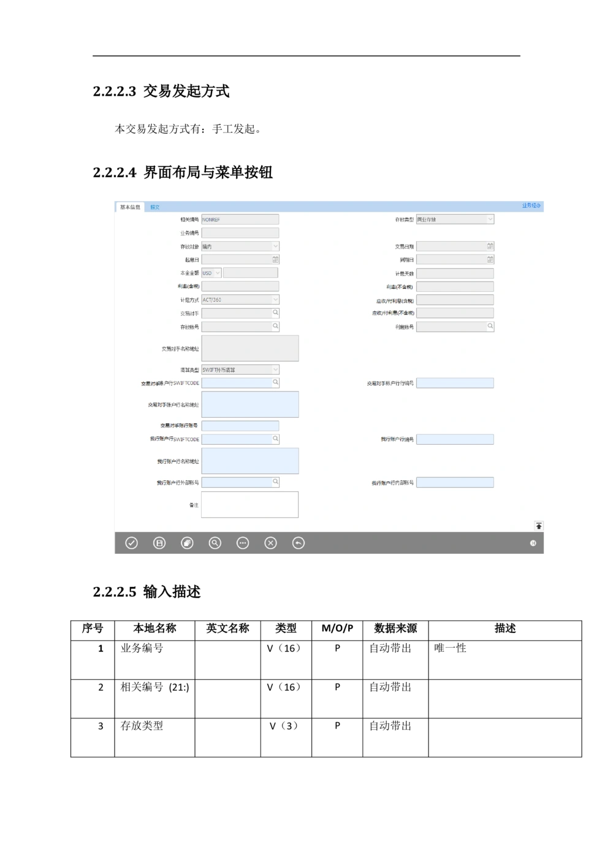Click the scroll-to-top arrow icon
Image resolution: width=613 pixels, height=868 pixels.
(539, 526)
